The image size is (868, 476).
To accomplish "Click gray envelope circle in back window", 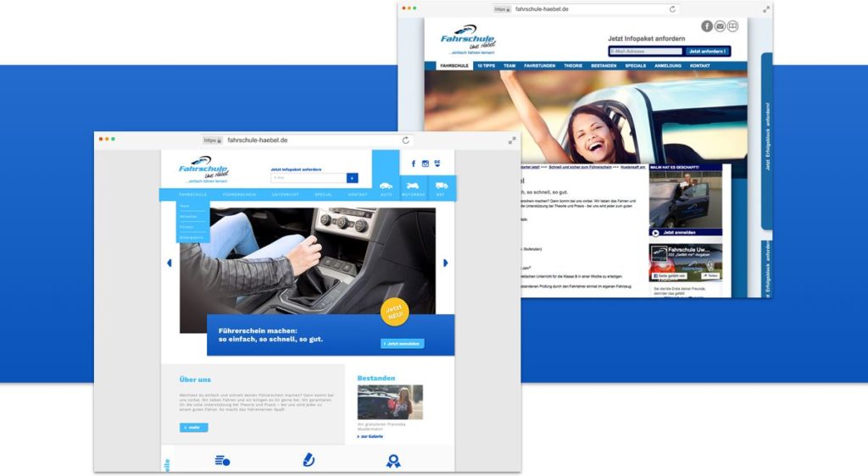I will 720,26.
